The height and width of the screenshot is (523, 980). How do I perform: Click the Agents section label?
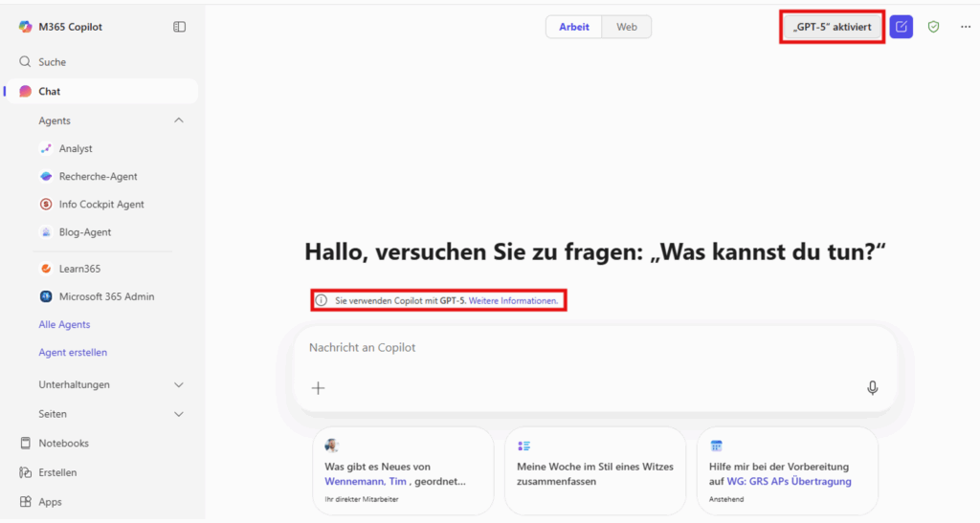(x=55, y=120)
